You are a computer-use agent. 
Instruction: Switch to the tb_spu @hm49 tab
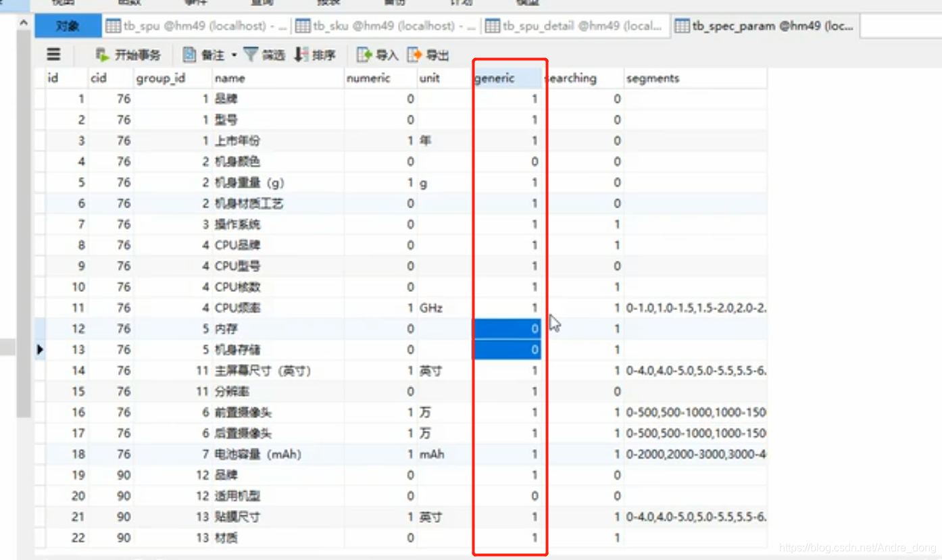[x=197, y=26]
